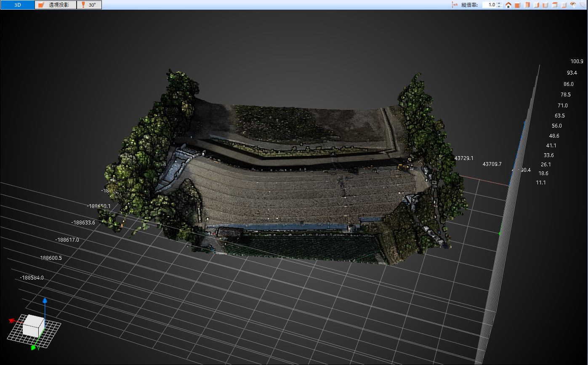Toggle the 30° angle button
The image size is (588, 365).
[x=89, y=5]
